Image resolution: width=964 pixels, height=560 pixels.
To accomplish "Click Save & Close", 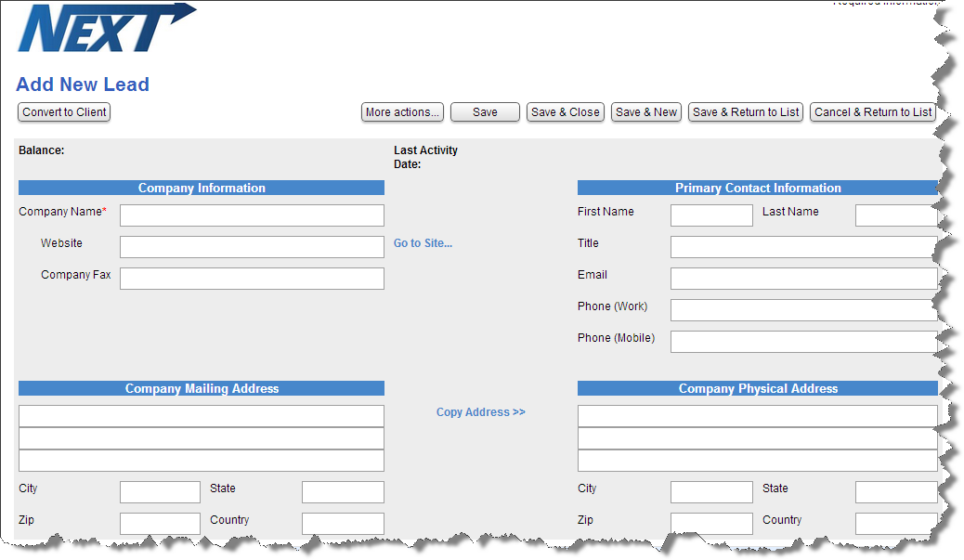I will 565,112.
